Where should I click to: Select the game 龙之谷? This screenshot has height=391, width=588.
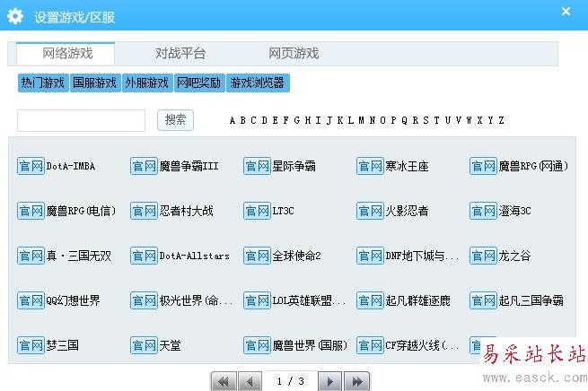(x=514, y=256)
